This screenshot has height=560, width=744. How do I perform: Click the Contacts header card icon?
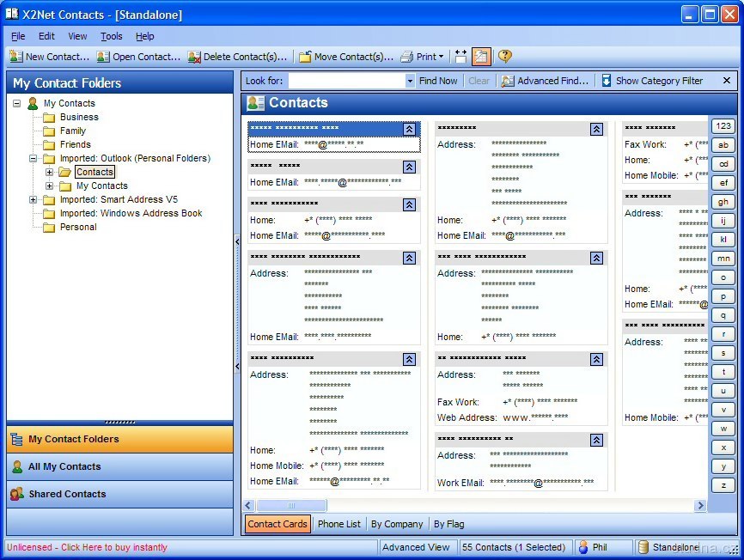pyautogui.click(x=256, y=103)
